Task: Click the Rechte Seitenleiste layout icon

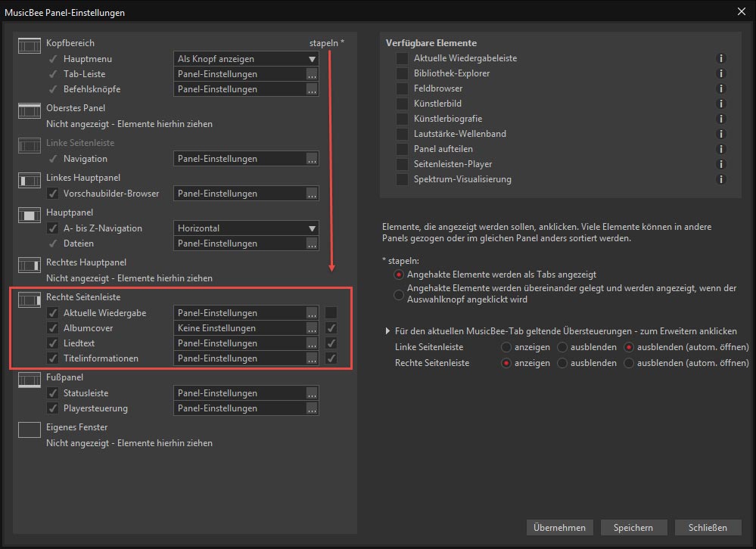Action: coord(30,299)
